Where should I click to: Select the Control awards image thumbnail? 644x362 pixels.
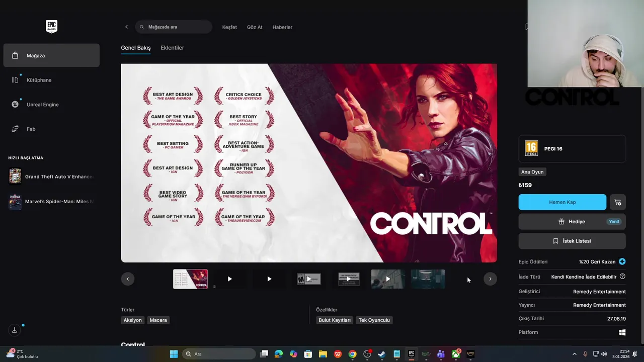coord(190,279)
